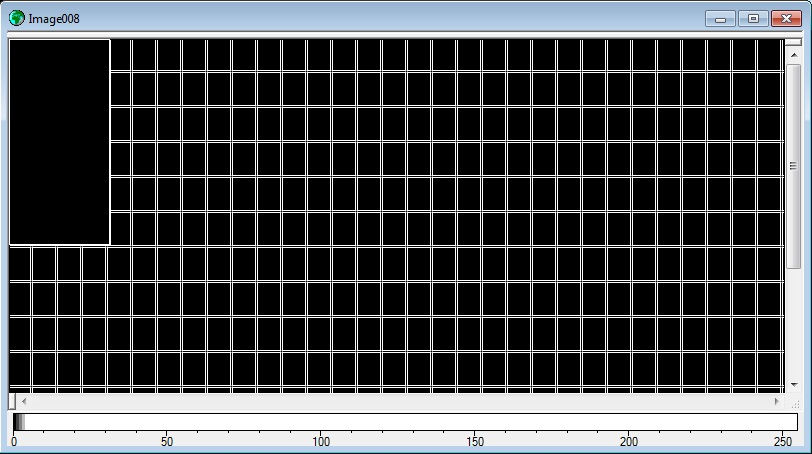
Task: Click the 200 mark on the scale
Action: pyautogui.click(x=629, y=442)
